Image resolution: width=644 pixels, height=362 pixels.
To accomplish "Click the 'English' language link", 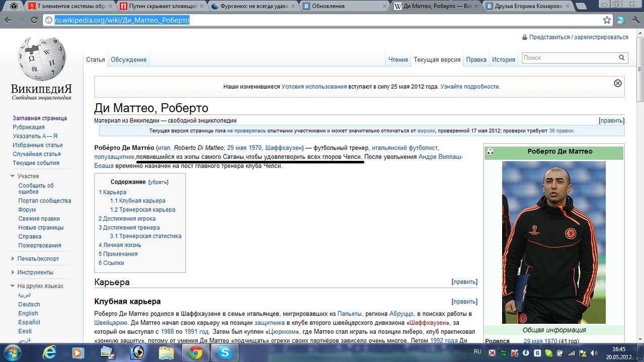I will pos(28,313).
